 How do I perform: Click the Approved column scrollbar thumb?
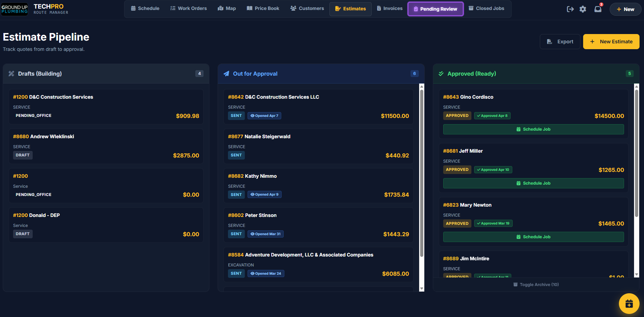(636, 153)
